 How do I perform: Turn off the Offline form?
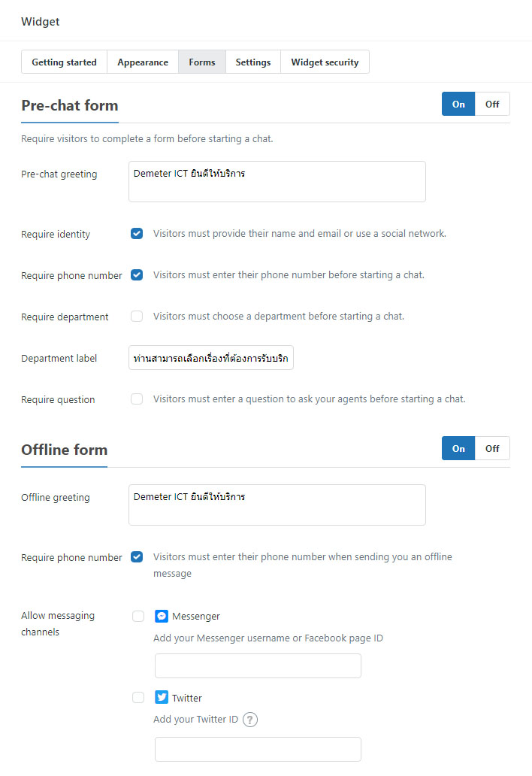(x=492, y=448)
